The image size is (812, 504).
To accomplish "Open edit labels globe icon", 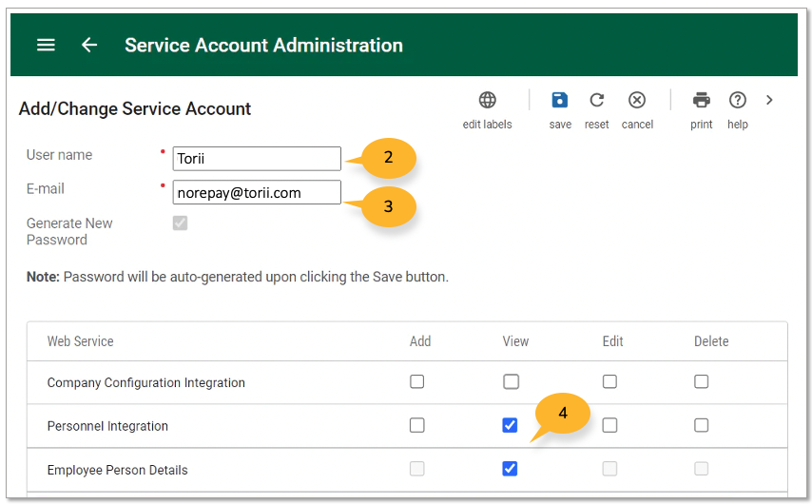I will coord(487,100).
